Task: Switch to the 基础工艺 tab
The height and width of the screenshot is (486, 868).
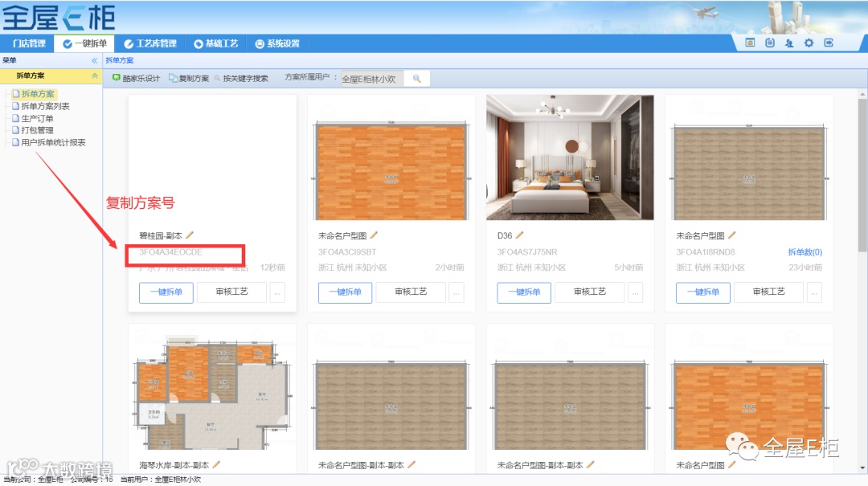Action: click(216, 43)
